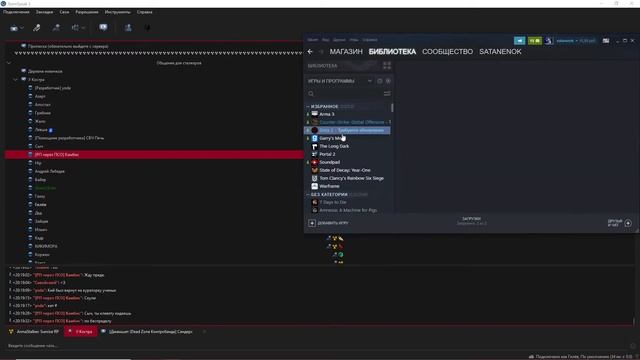Open the arrow beside the subscribe toolbar icon
640x360 pixels.
tap(83, 28)
